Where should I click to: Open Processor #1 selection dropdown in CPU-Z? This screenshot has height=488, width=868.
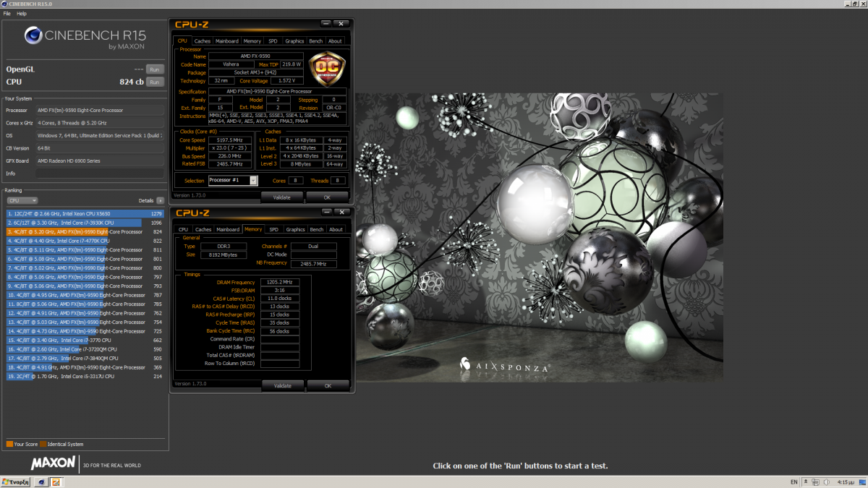[x=233, y=180]
